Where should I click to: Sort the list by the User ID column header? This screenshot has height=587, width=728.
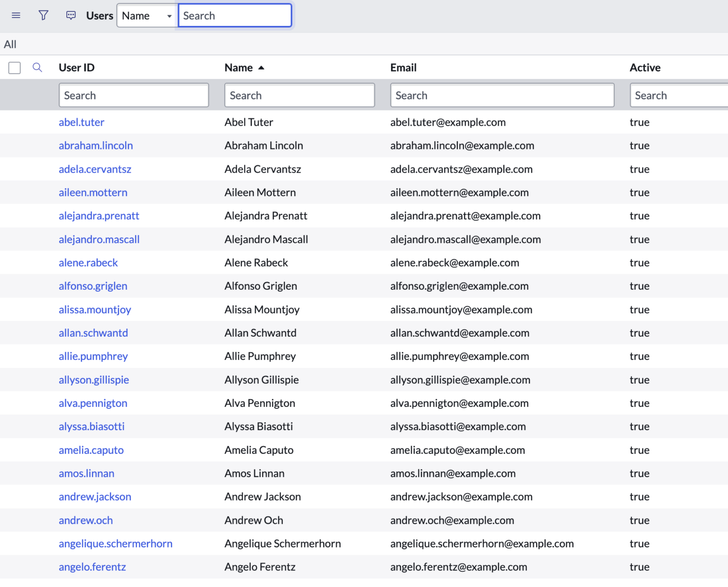(76, 67)
